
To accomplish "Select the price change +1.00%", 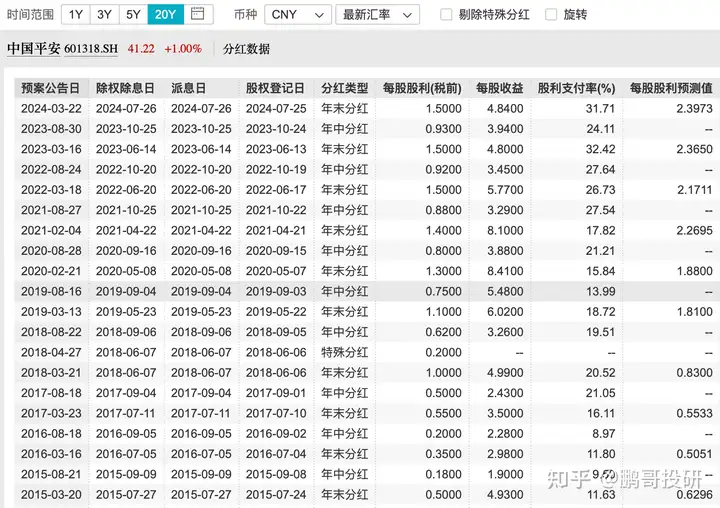I will click(x=183, y=49).
